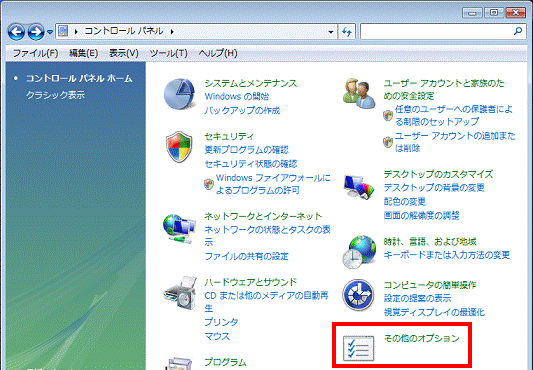Click shield icon beside 保護者による制限のセットアップ
Image resolution: width=533 pixels, height=370 pixels.
tap(388, 115)
